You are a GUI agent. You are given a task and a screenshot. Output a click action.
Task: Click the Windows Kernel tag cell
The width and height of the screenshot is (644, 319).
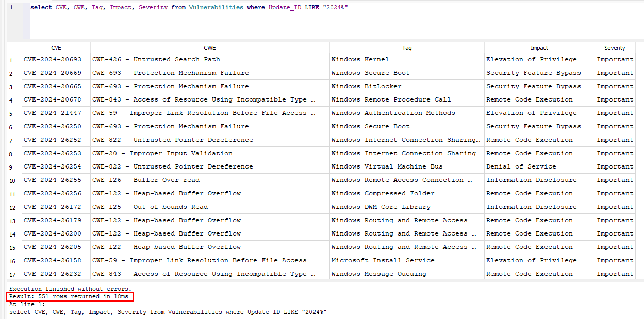[360, 59]
